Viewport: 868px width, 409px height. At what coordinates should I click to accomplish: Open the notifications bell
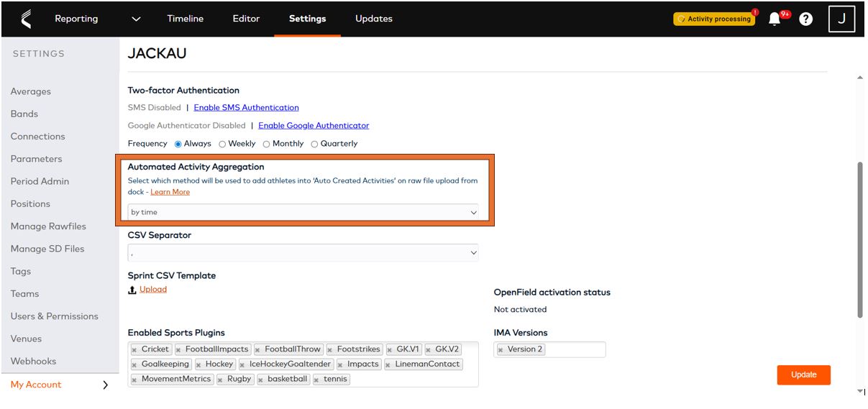(x=775, y=19)
